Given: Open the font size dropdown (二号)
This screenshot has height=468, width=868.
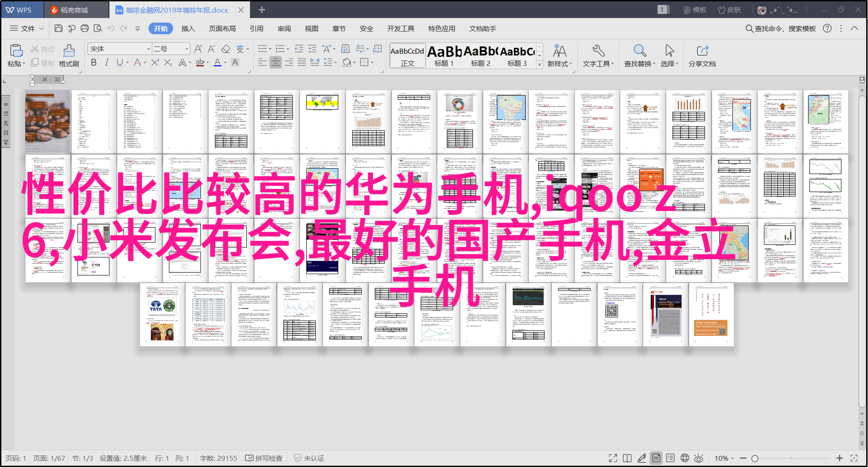Looking at the screenshot, I should click(186, 49).
